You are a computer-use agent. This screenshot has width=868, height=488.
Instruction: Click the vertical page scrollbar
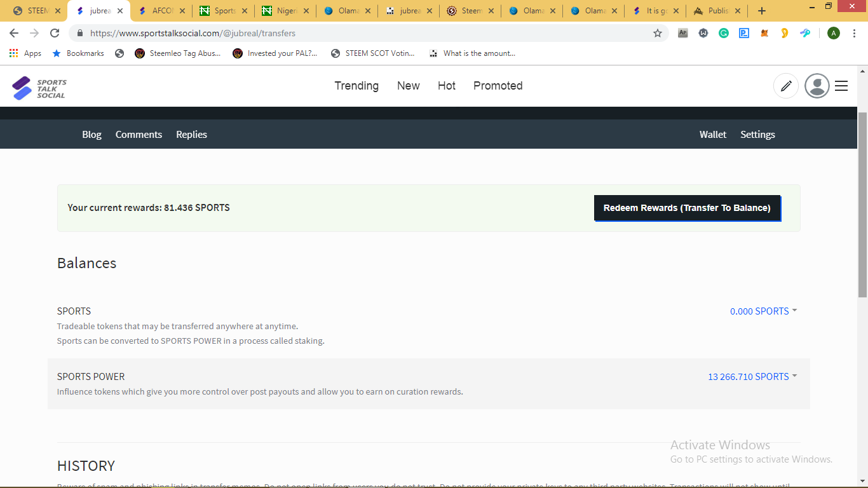click(862, 203)
